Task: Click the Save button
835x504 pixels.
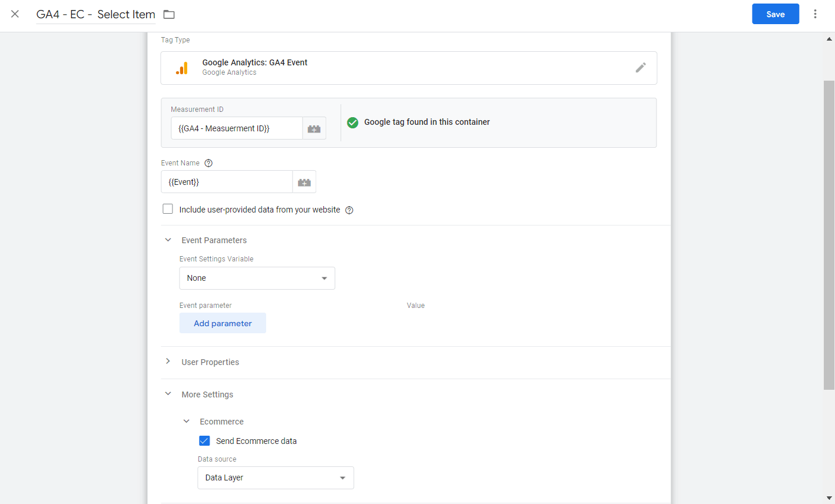Action: 776,14
